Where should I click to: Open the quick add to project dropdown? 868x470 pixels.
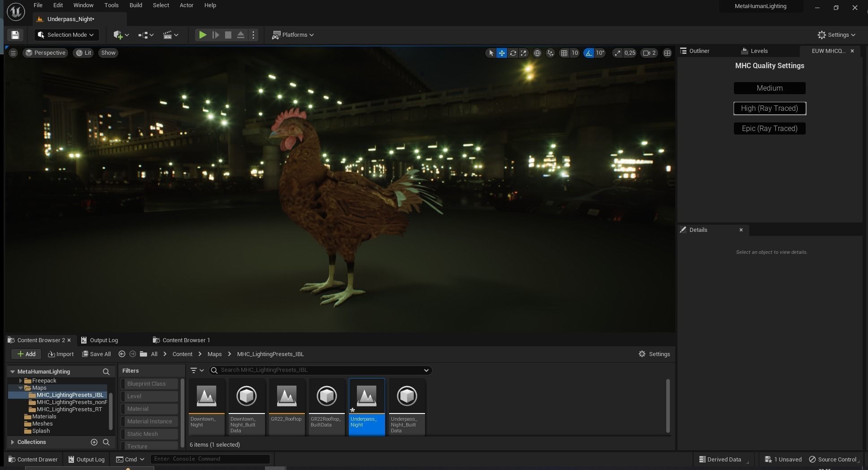point(121,35)
